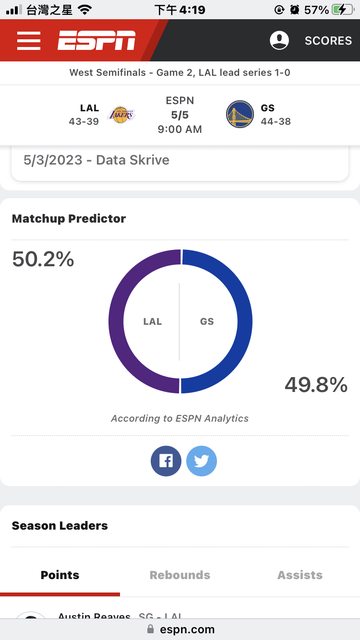The image size is (360, 640).
Task: Open the hamburger menu icon
Action: tap(29, 40)
